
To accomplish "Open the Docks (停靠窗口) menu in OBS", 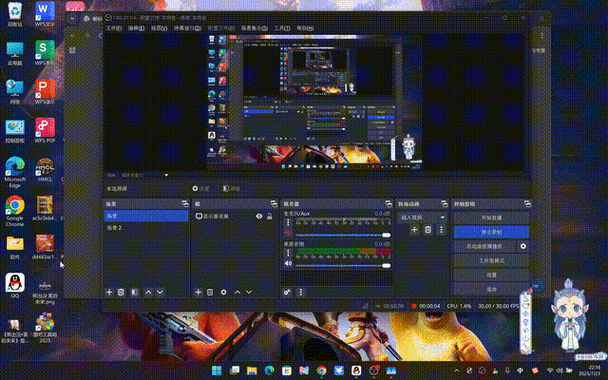I will pyautogui.click(x=187, y=28).
